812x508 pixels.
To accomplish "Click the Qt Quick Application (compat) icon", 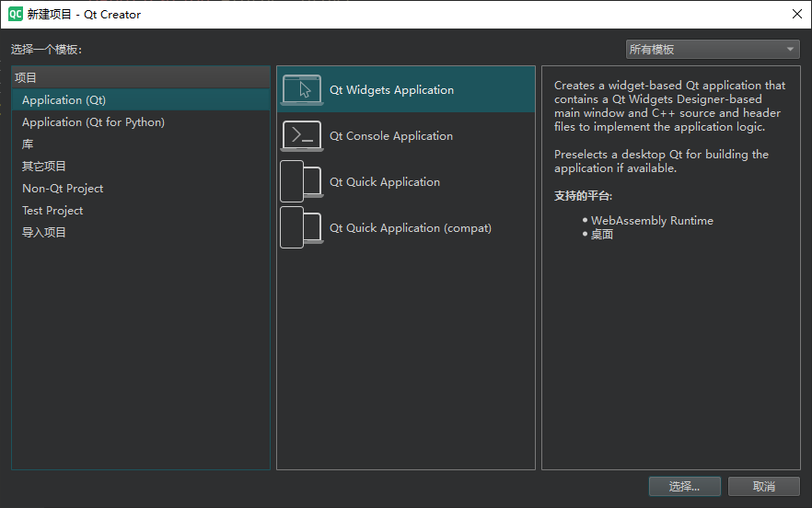I will tap(302, 228).
